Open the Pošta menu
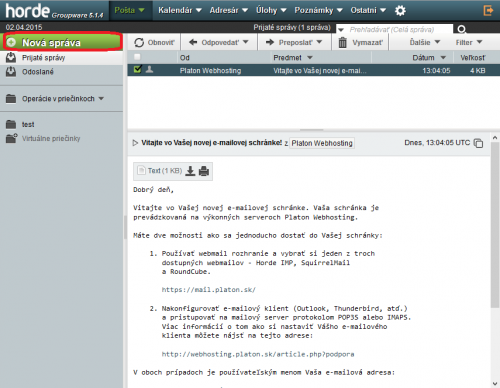 130,10
